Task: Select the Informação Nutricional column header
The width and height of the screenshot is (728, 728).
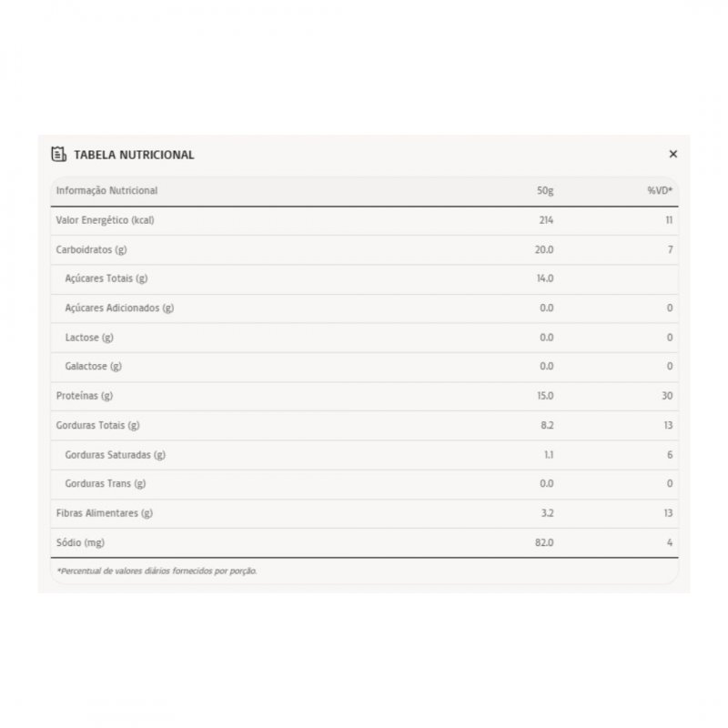Action: click(107, 191)
